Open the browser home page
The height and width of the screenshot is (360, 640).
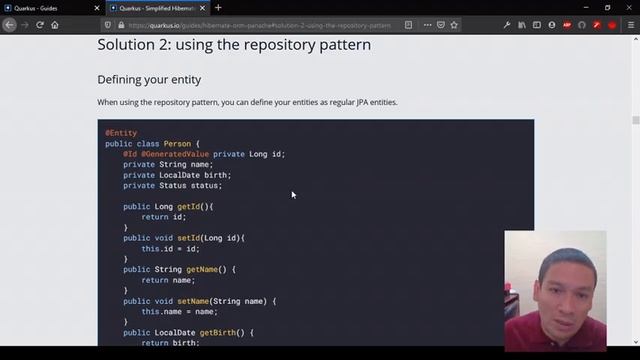pyautogui.click(x=55, y=25)
